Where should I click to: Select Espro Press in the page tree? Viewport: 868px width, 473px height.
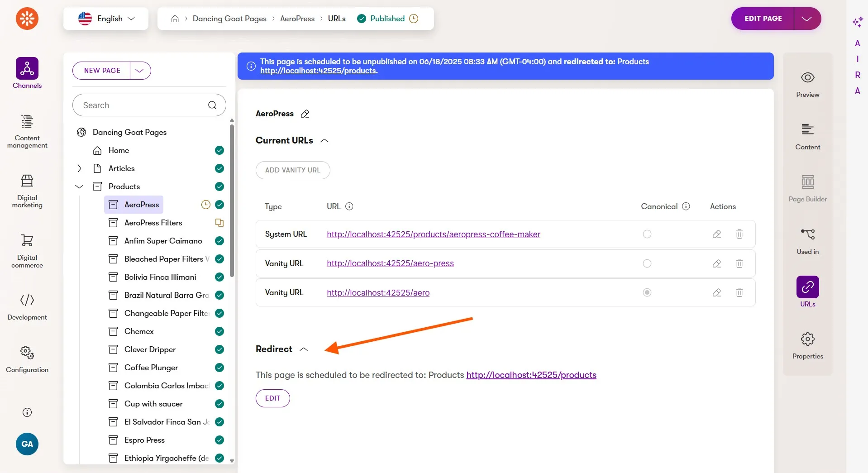pyautogui.click(x=144, y=440)
